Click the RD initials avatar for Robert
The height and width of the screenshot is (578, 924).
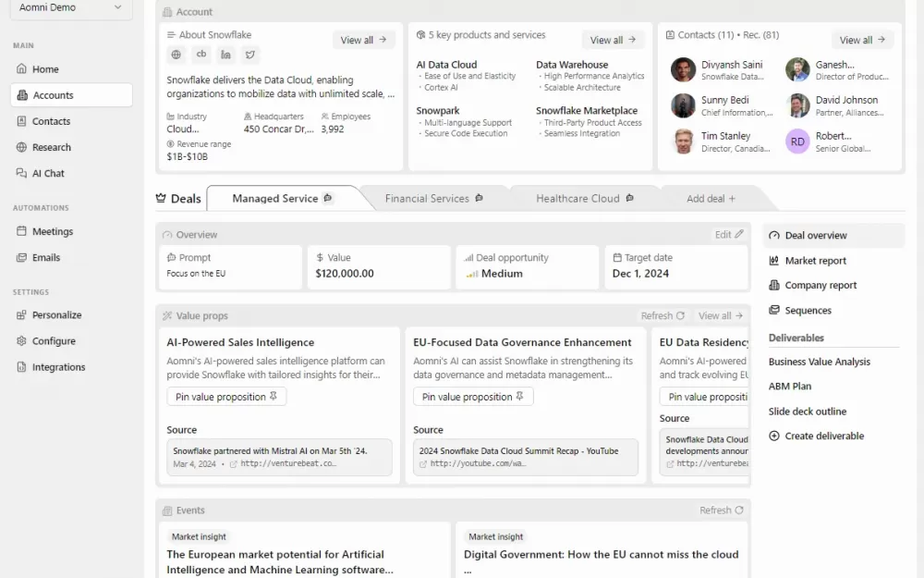[x=797, y=141]
